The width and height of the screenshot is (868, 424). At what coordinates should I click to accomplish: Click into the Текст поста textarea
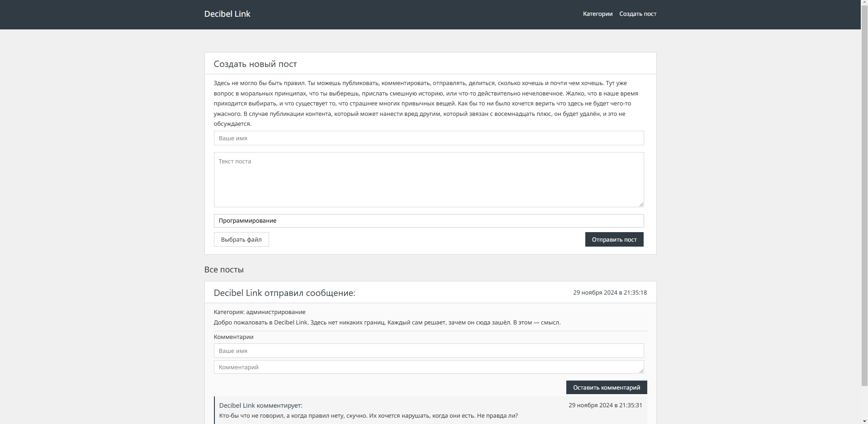[428, 180]
